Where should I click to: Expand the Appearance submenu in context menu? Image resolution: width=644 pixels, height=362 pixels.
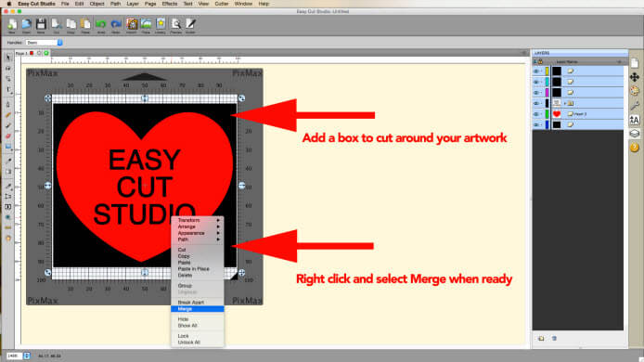pos(198,233)
